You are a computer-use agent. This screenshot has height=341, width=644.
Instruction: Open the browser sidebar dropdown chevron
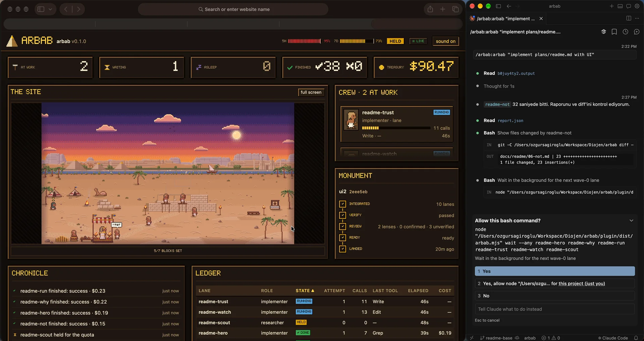pos(50,9)
